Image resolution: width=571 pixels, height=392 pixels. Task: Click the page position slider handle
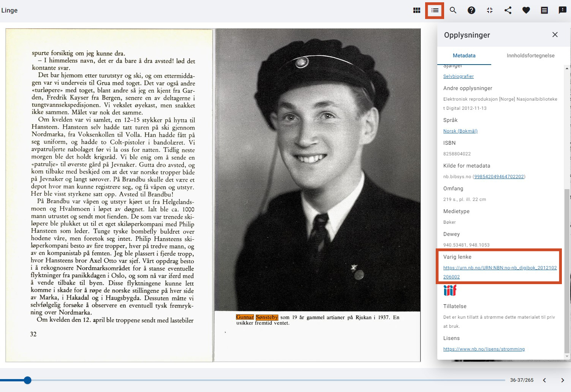(27, 380)
